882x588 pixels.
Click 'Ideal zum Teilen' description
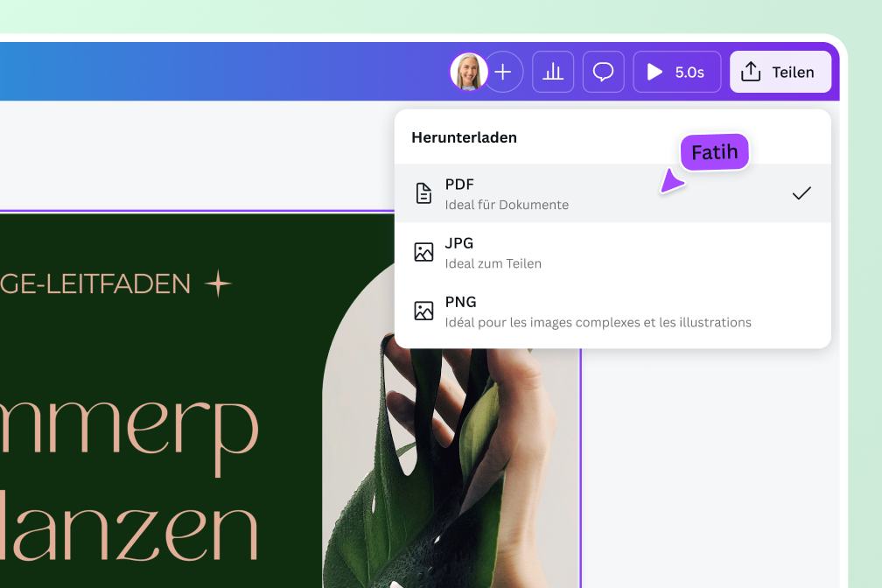(493, 263)
